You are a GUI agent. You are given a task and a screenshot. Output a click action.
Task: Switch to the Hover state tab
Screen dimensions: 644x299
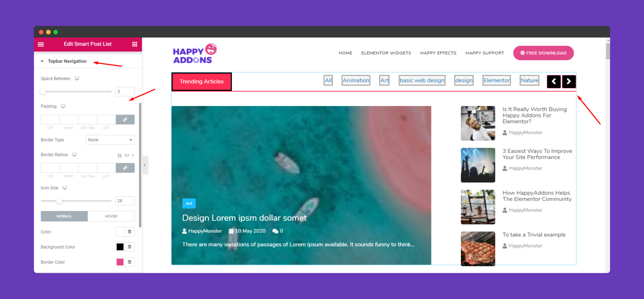point(111,216)
